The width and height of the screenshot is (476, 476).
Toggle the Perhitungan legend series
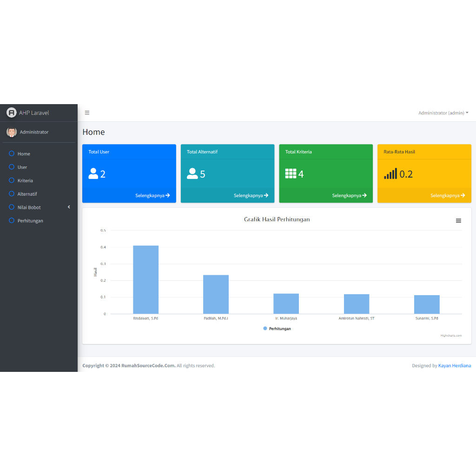(277, 329)
